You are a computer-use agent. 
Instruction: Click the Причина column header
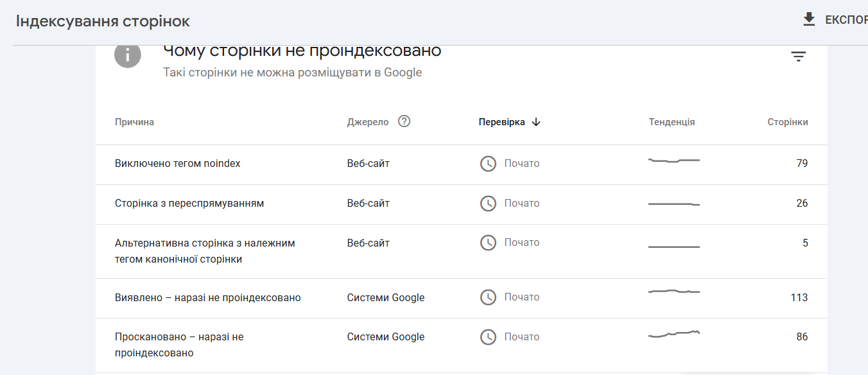click(x=134, y=122)
